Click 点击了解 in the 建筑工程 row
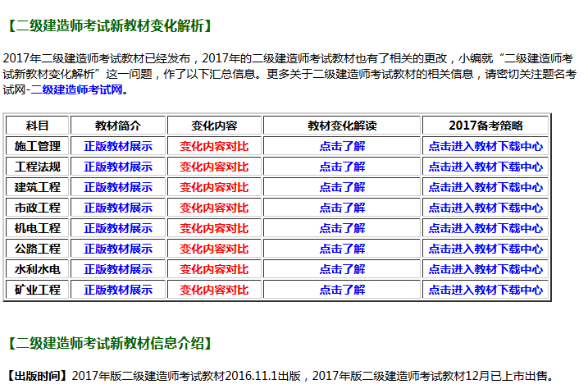Screen dimensions: 588x389 (342, 187)
